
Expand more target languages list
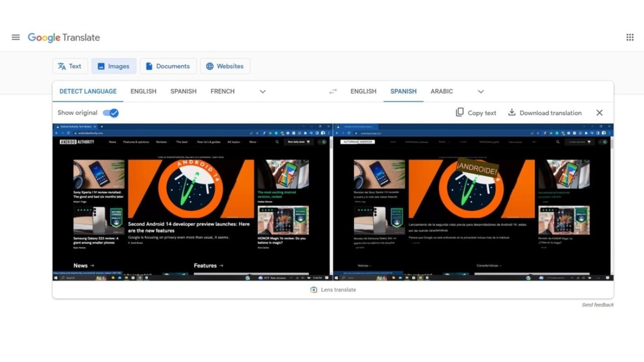pyautogui.click(x=481, y=92)
